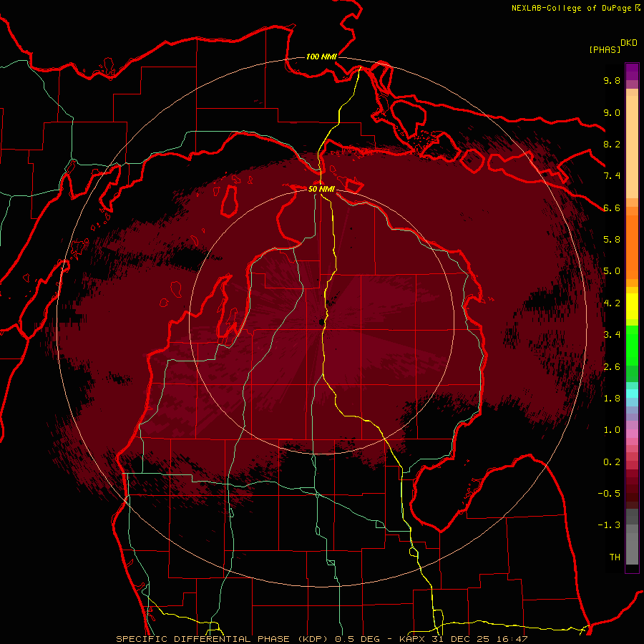
Task: Click the 100 NMI range ring label
Action: [321, 57]
